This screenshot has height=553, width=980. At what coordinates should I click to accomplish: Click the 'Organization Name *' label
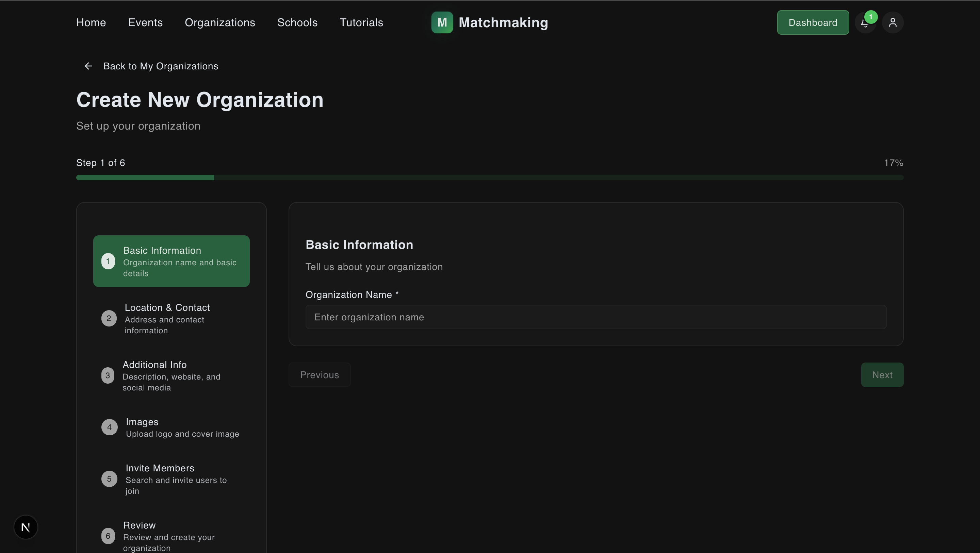point(352,295)
